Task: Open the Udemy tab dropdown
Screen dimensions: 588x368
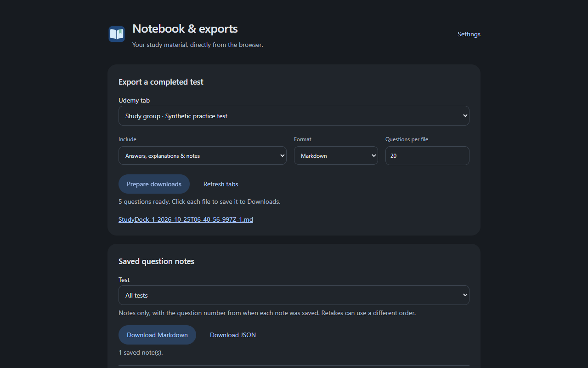Action: [294, 116]
